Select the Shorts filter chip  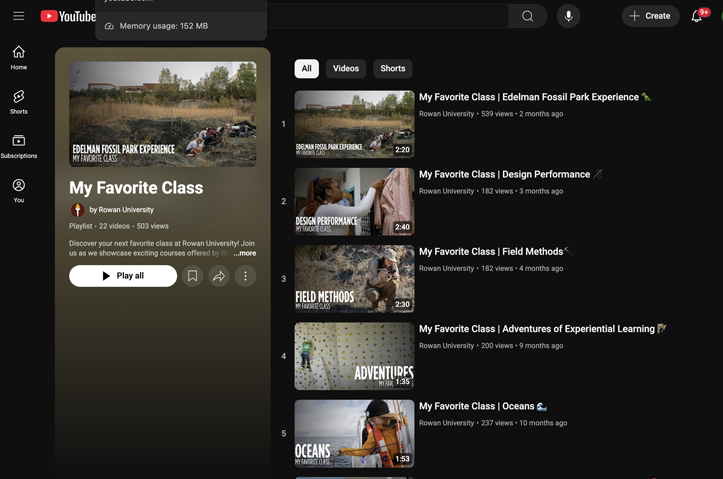[393, 68]
